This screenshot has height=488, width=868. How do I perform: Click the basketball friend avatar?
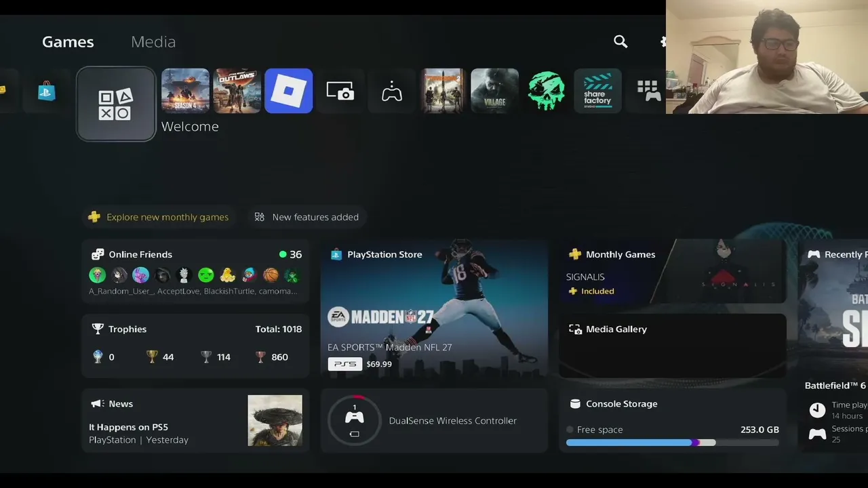pyautogui.click(x=271, y=275)
